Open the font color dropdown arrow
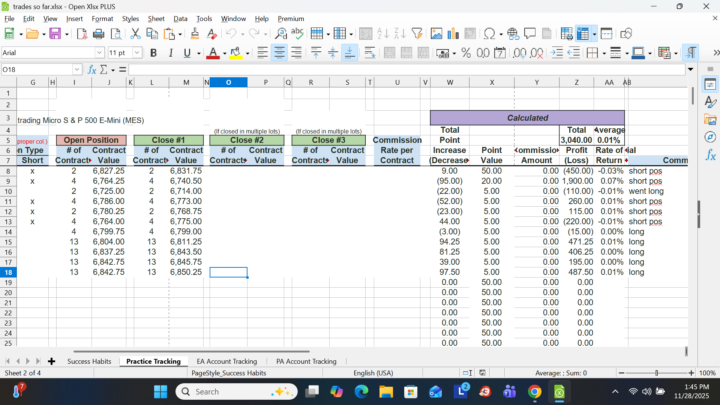The width and height of the screenshot is (720, 405). [224, 53]
